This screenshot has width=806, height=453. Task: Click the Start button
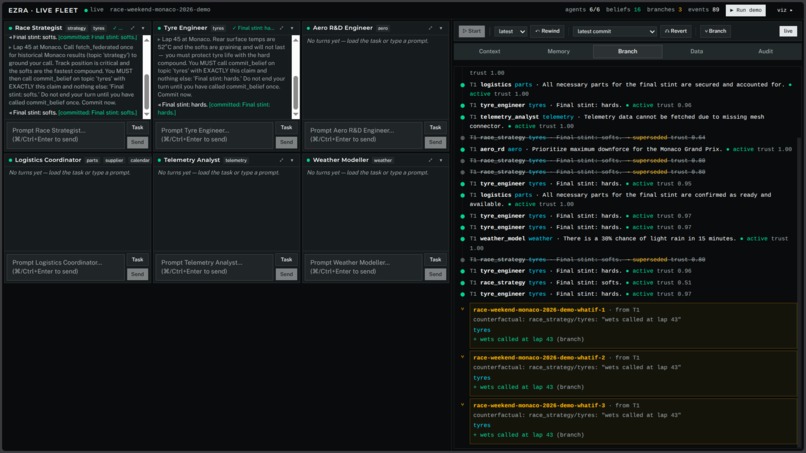click(x=471, y=31)
